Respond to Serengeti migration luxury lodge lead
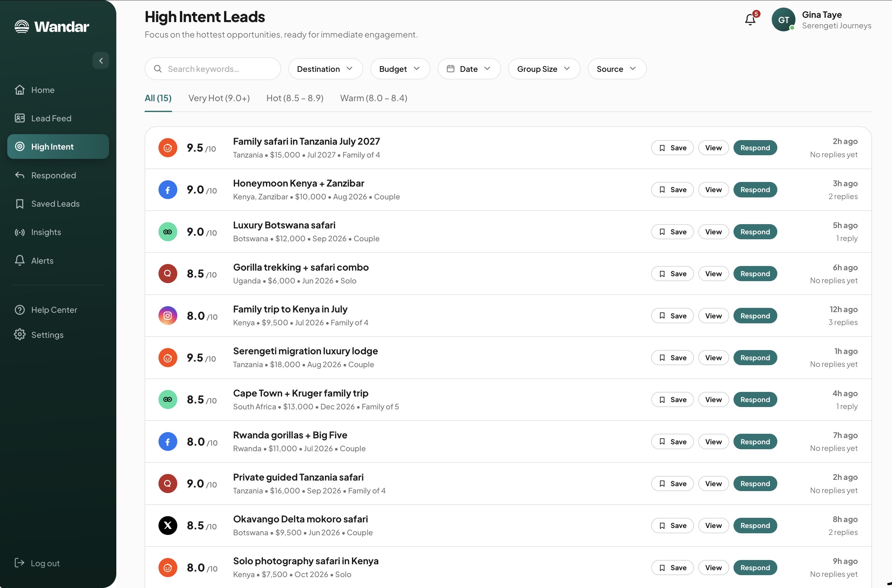Screen dimensions: 892x588 tap(755, 358)
